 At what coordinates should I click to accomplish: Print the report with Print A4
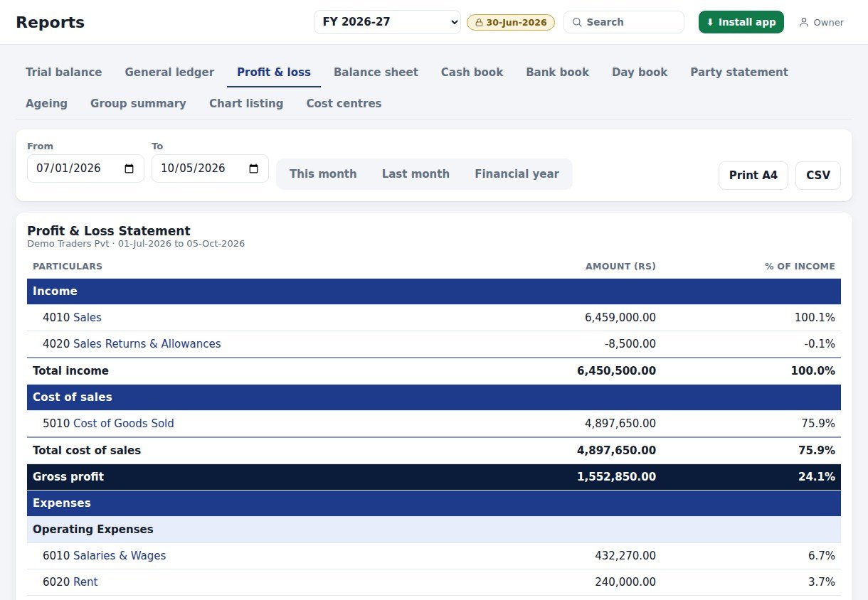point(753,175)
